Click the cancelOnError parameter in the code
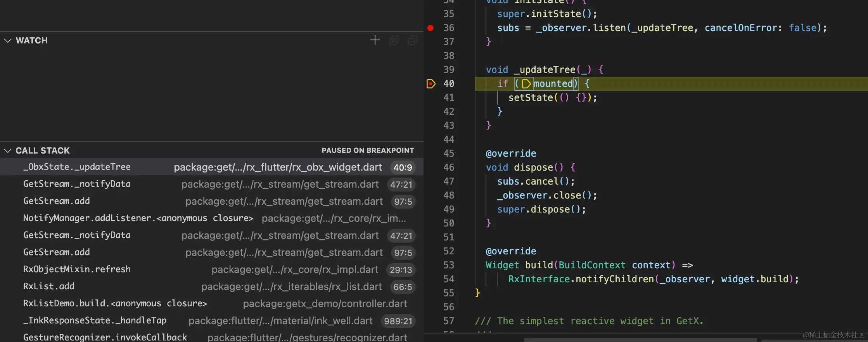 pos(740,28)
